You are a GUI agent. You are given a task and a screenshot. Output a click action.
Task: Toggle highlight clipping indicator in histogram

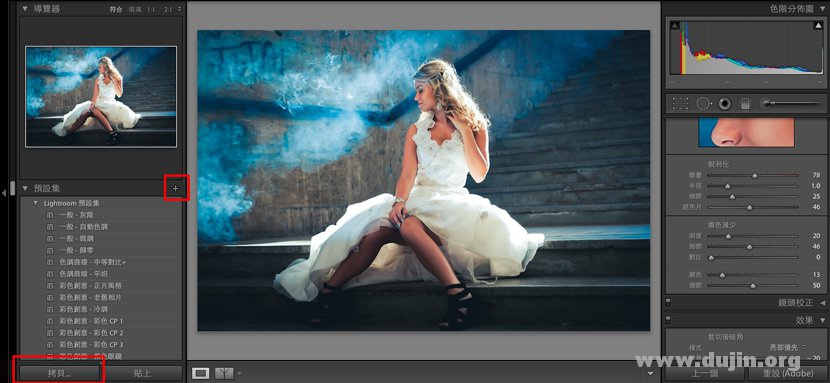pos(818,25)
